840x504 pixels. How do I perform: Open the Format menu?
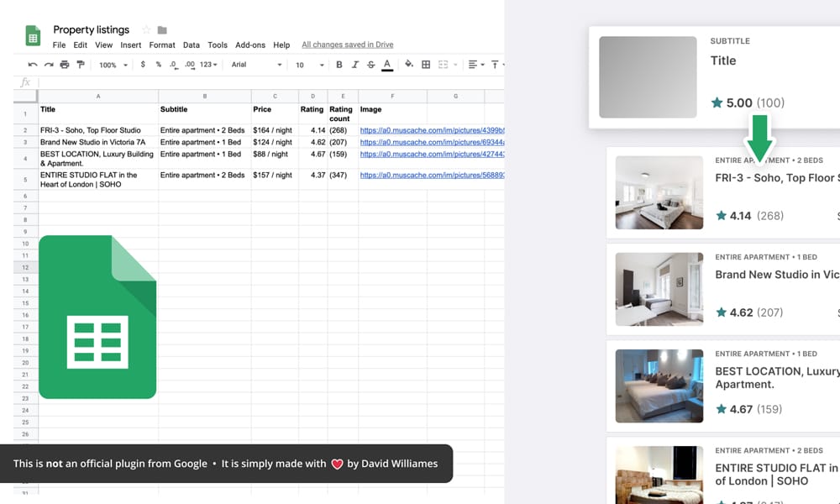click(x=161, y=45)
